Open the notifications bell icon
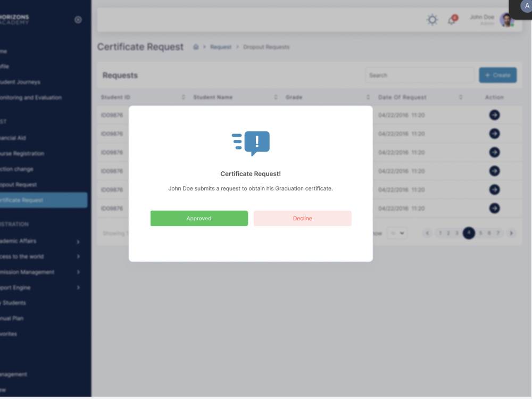Screen dimensions: 532x399 [x=452, y=20]
